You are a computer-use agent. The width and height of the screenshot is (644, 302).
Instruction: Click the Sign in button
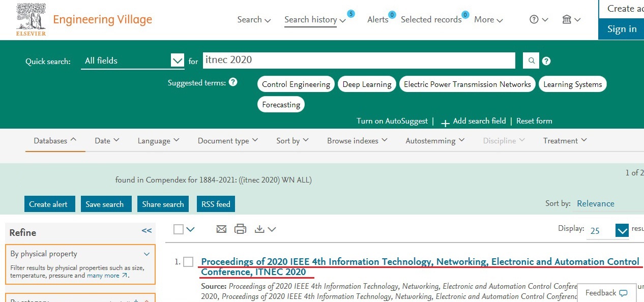coord(622,29)
